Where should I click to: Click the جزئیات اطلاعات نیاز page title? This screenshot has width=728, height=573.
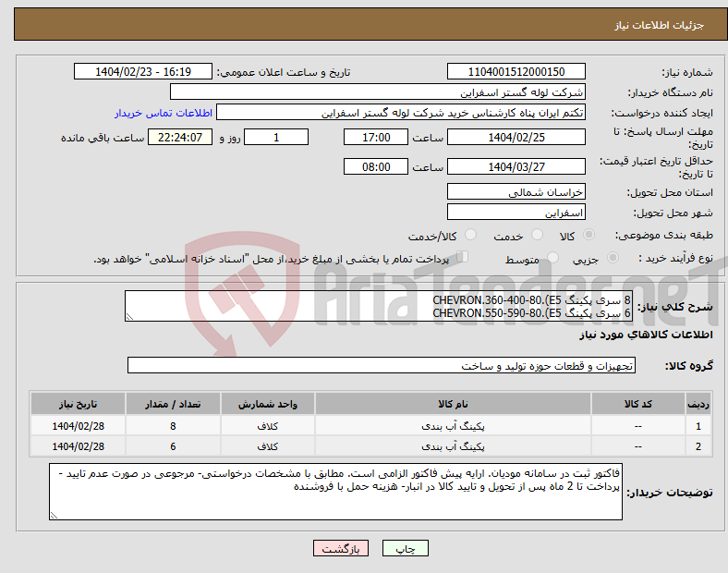click(x=660, y=25)
